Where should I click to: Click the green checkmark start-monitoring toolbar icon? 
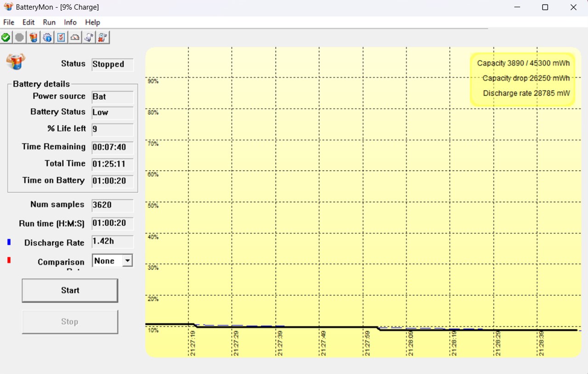point(6,37)
